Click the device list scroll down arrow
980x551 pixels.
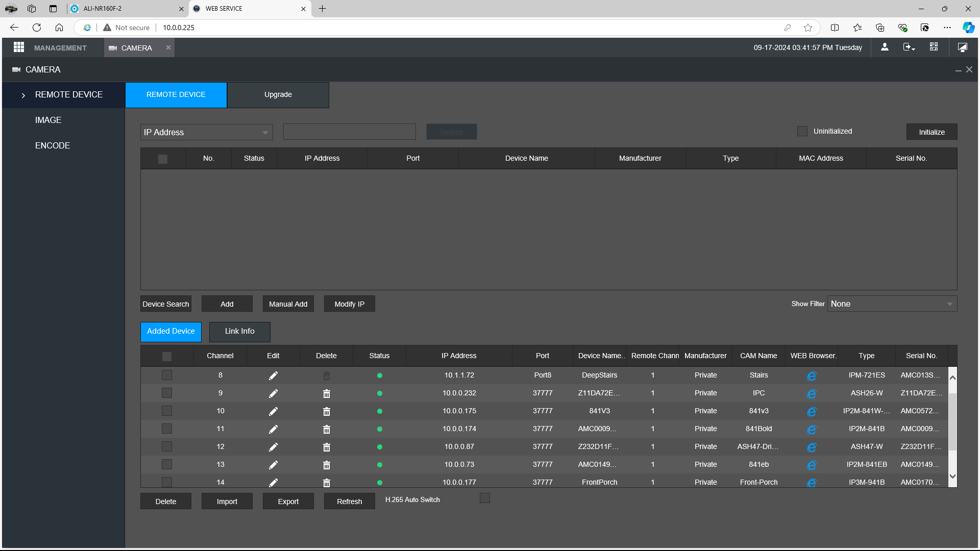[x=952, y=476]
